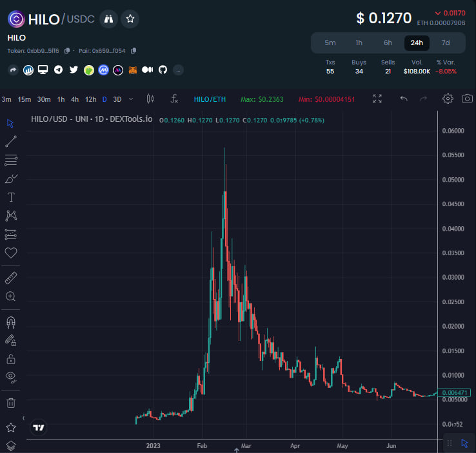Select the heart icons tool
The width and height of the screenshot is (476, 453).
11,253
